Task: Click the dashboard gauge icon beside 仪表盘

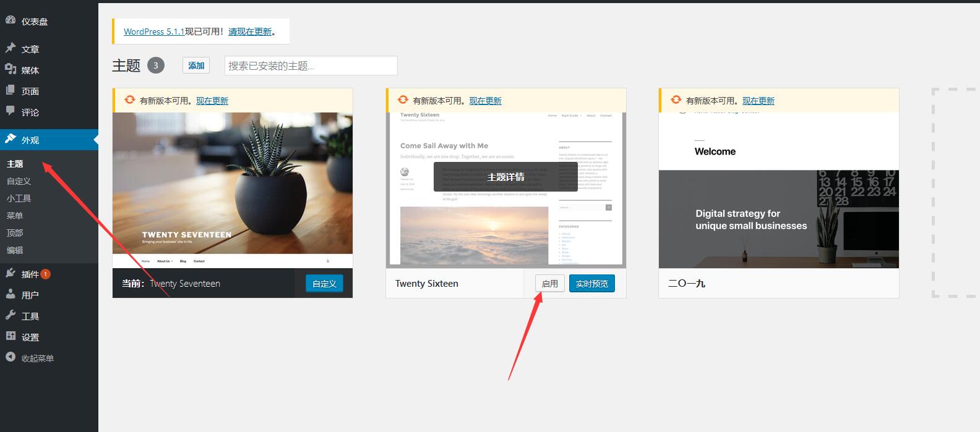Action: click(11, 20)
